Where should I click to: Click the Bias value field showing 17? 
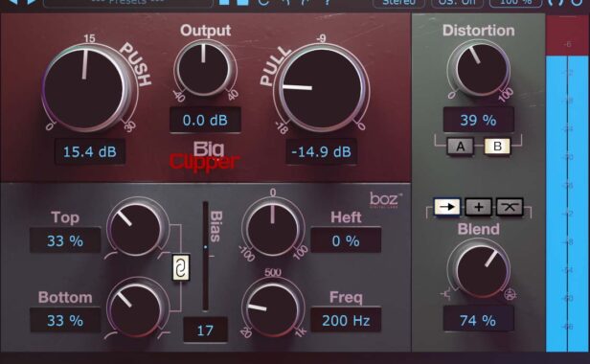(x=205, y=330)
